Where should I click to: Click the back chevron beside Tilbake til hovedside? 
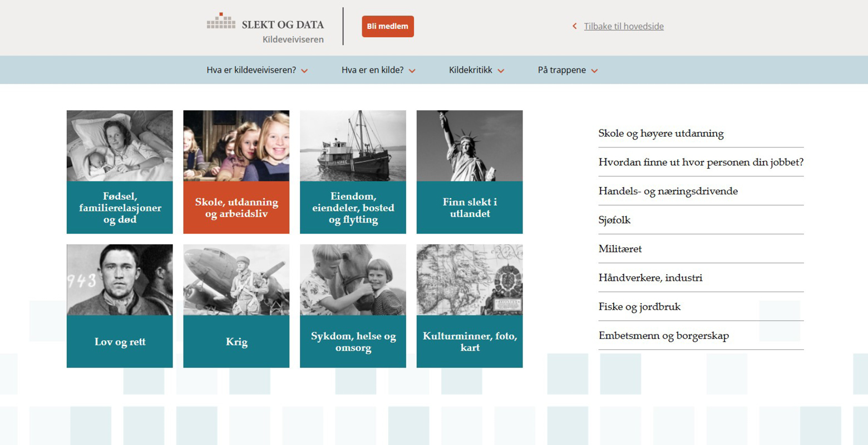(x=574, y=26)
